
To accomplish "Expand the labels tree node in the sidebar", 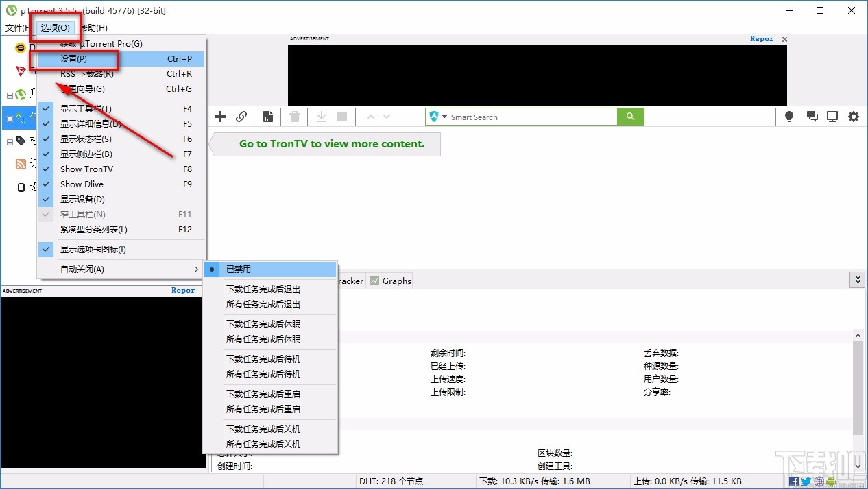I will point(10,142).
